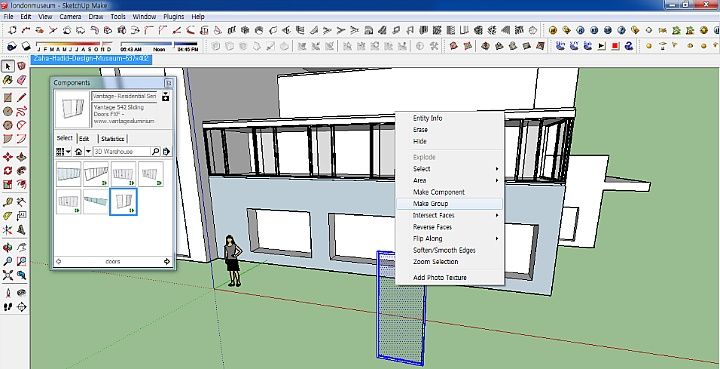Choose the 3D Text tool

(x=22, y=229)
